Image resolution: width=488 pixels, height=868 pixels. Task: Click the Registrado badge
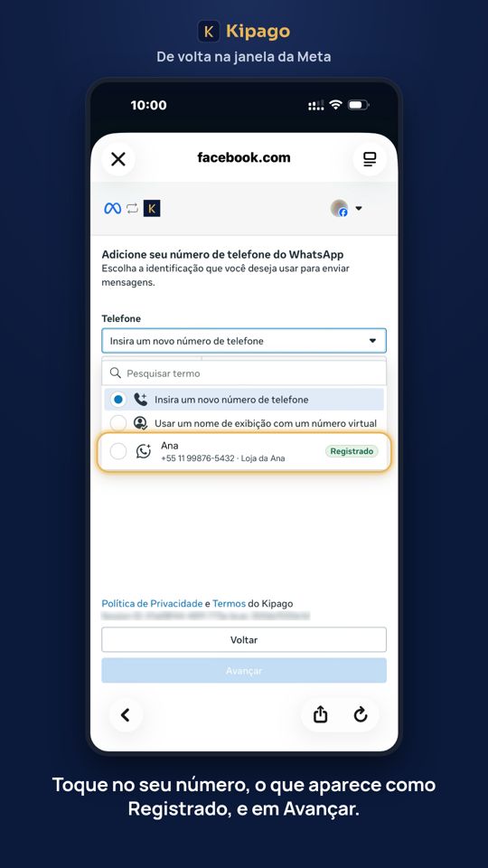tap(352, 451)
